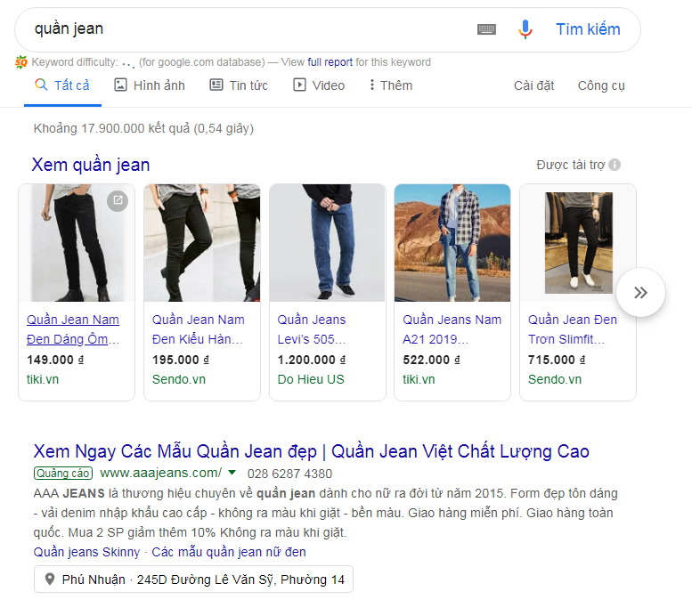Open Quần Jean Nam Đen Dáng Ôm link

pos(73,329)
